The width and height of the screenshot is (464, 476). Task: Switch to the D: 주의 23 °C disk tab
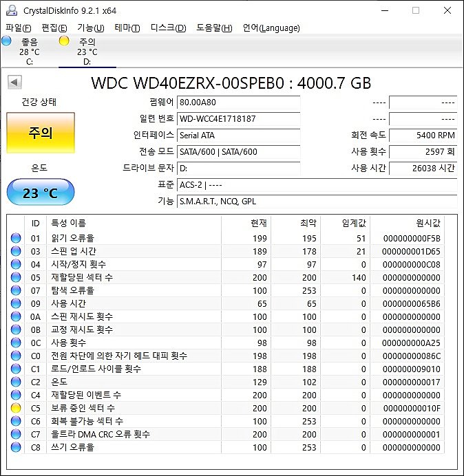point(87,52)
